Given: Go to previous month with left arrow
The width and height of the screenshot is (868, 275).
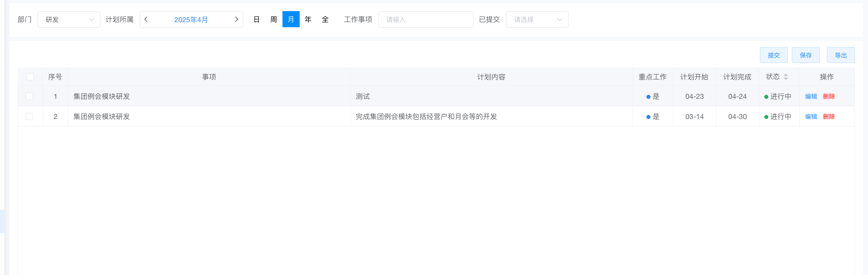Looking at the screenshot, I should pyautogui.click(x=146, y=19).
